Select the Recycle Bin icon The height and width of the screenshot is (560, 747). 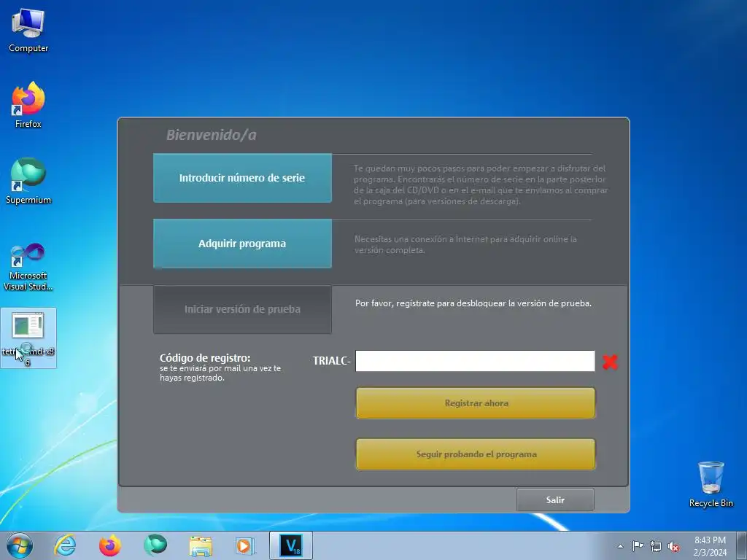pyautogui.click(x=711, y=484)
